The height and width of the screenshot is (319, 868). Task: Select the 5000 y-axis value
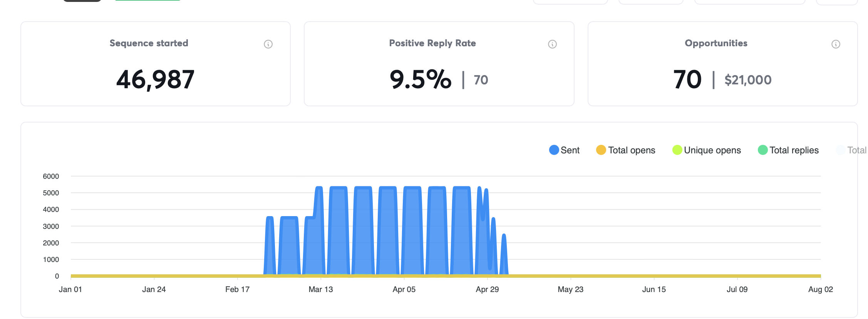coord(51,193)
